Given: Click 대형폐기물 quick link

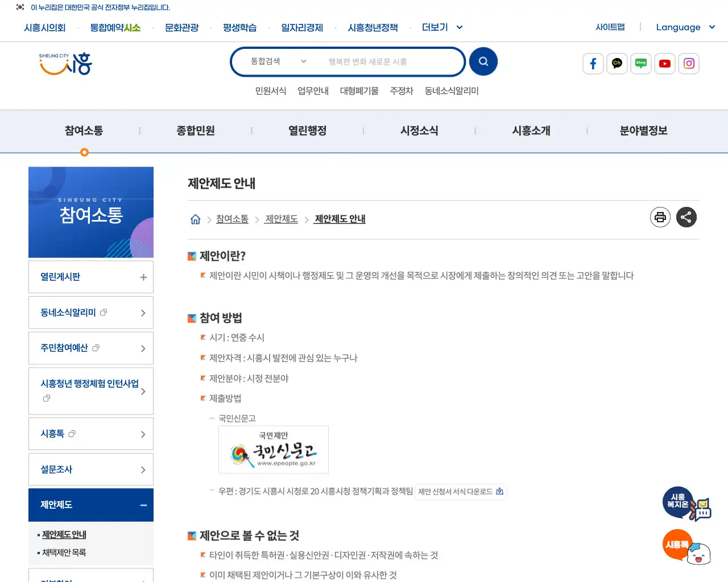Looking at the screenshot, I should pyautogui.click(x=359, y=91).
